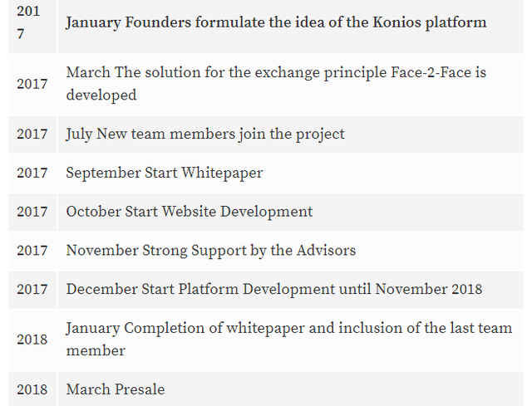The height and width of the screenshot is (406, 532).
Task: Click the 2017 cell beside November Advisors row
Action: [x=32, y=250]
